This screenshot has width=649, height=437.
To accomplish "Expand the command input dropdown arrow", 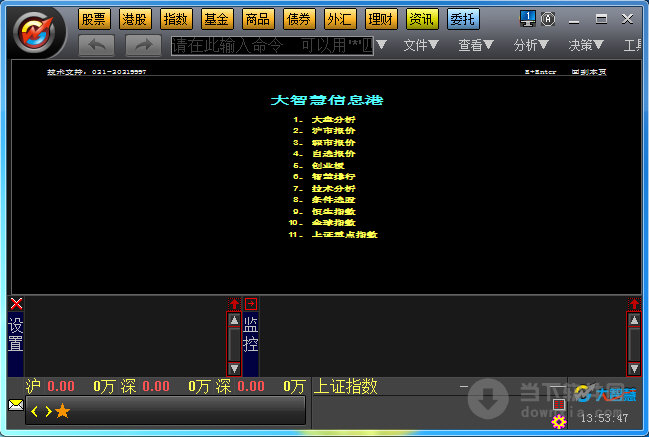I will click(382, 45).
